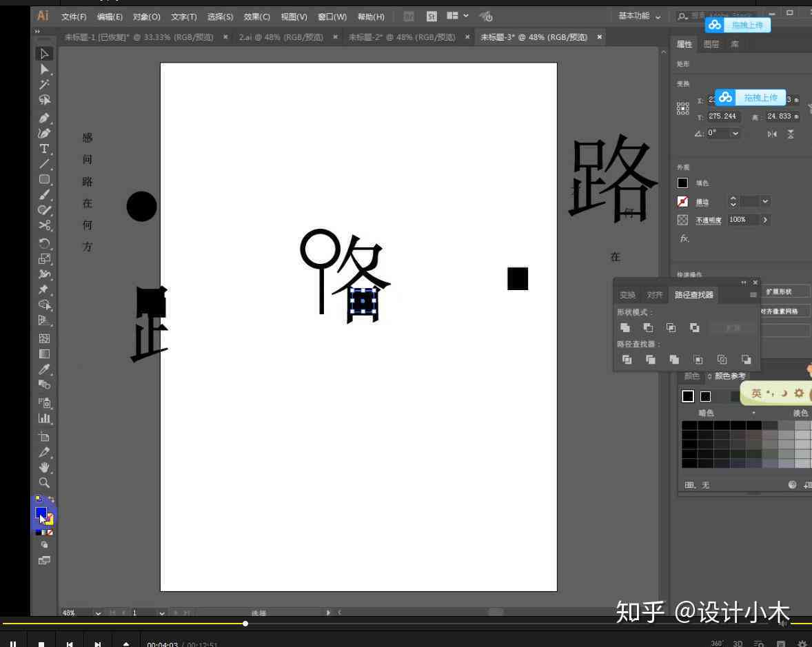Open stroke weight dropdown
This screenshot has width=812, height=647.
pyautogui.click(x=765, y=201)
